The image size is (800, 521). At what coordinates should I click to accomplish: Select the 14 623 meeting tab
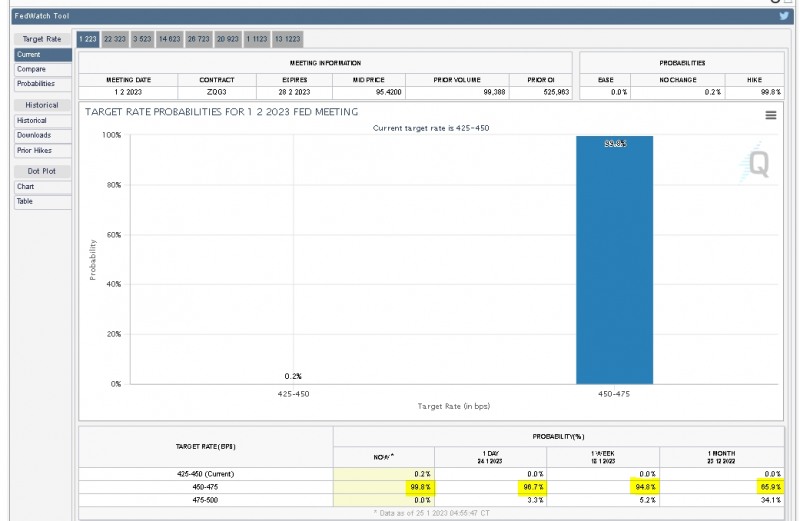[x=169, y=39]
